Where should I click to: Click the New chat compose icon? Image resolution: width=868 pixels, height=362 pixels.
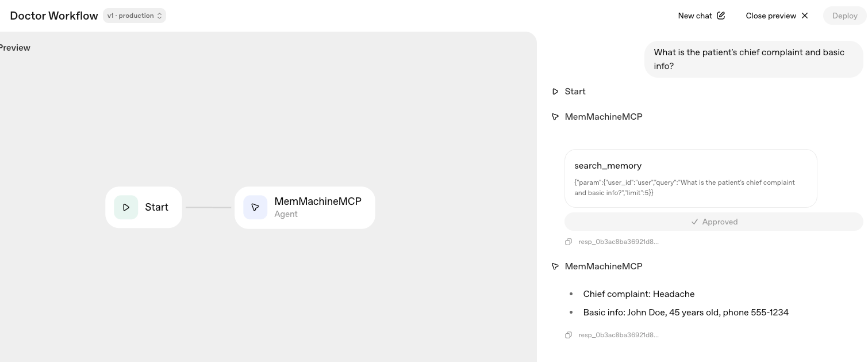[x=721, y=16]
